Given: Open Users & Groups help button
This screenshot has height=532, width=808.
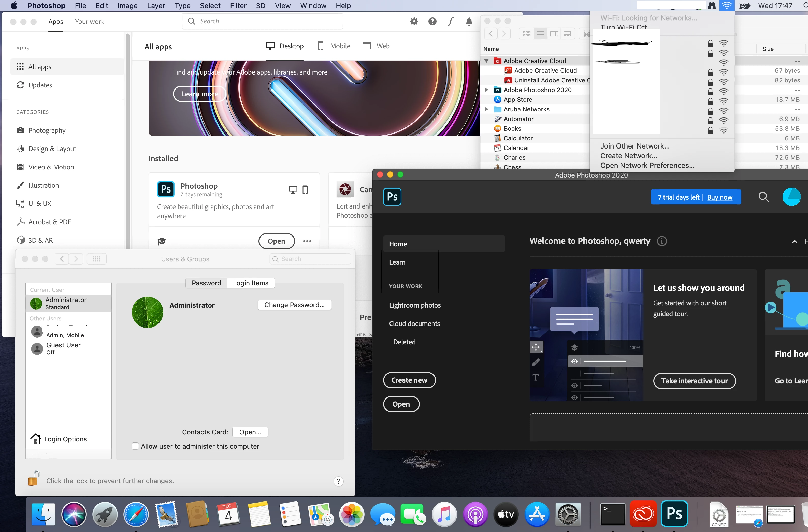Looking at the screenshot, I should coord(338,481).
